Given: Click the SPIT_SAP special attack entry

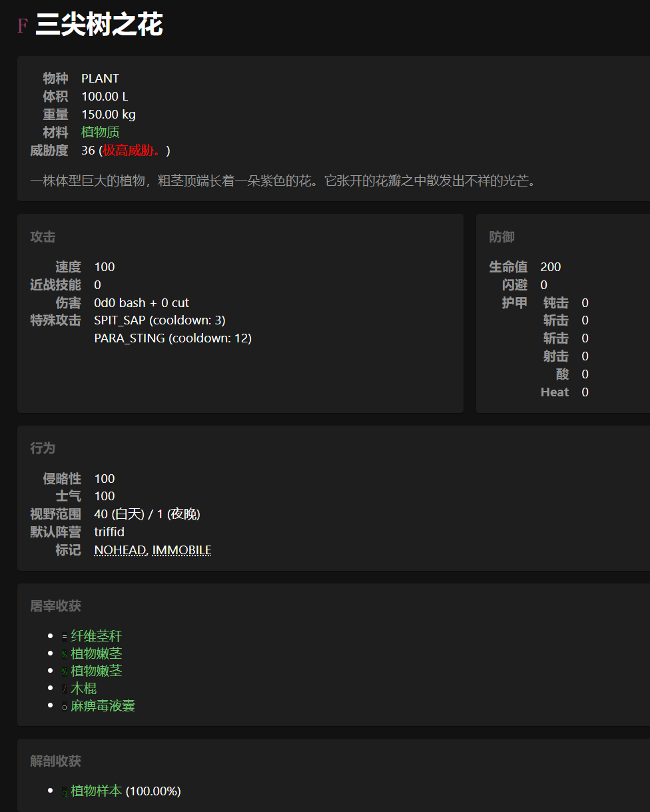Looking at the screenshot, I should coord(160,320).
